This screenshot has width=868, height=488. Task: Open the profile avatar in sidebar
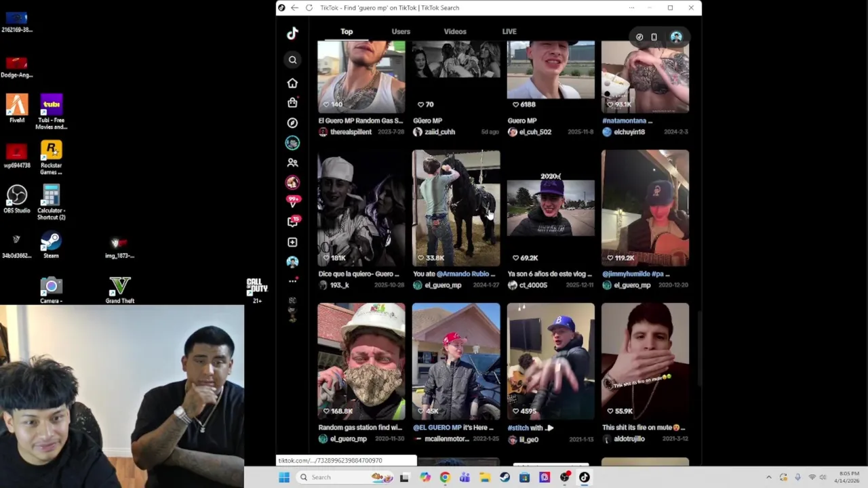[292, 262]
